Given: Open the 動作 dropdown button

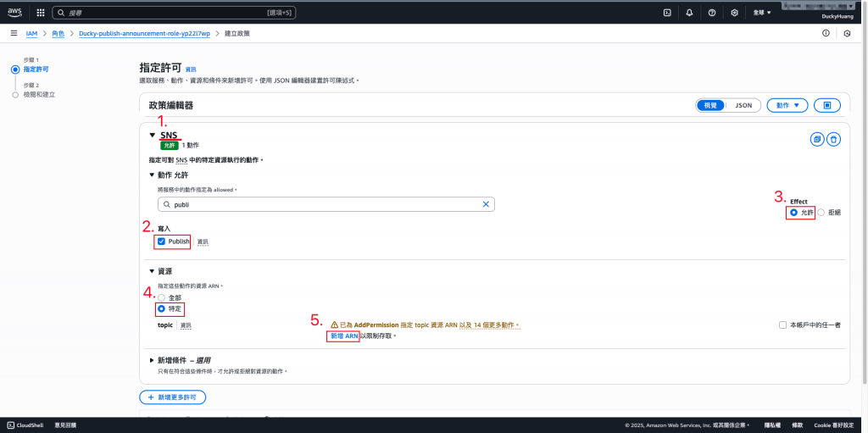Looking at the screenshot, I should point(787,105).
